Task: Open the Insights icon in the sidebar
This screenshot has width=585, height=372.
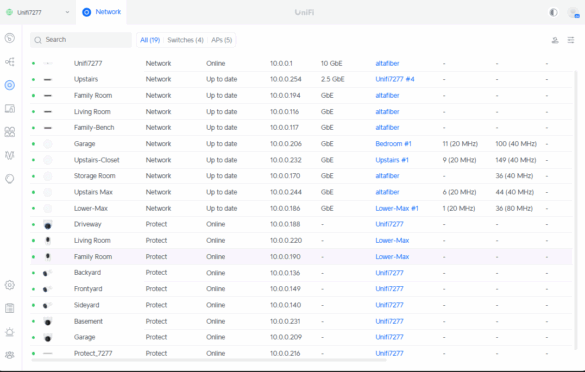Action: point(10,155)
